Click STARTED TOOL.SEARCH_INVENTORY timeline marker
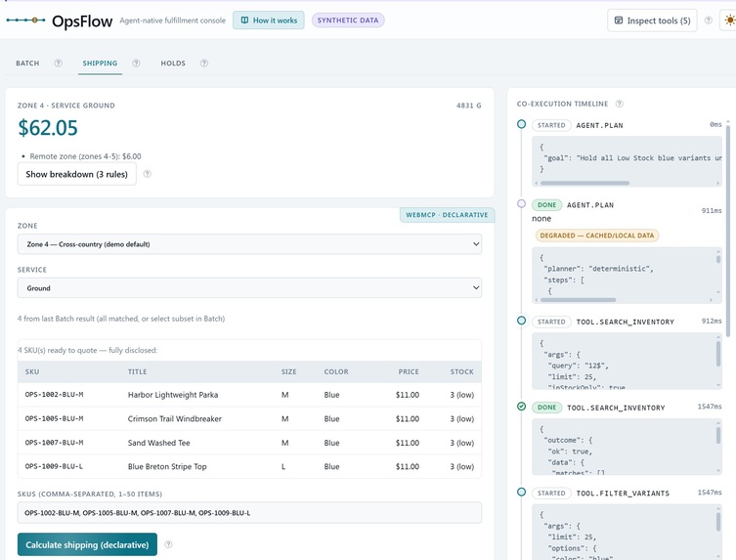 pos(522,321)
